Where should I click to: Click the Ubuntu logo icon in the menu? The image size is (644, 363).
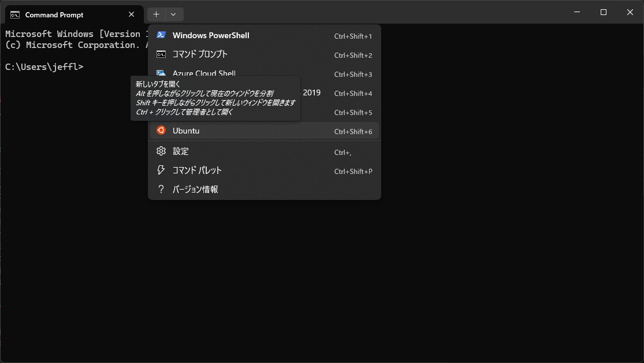(x=161, y=131)
